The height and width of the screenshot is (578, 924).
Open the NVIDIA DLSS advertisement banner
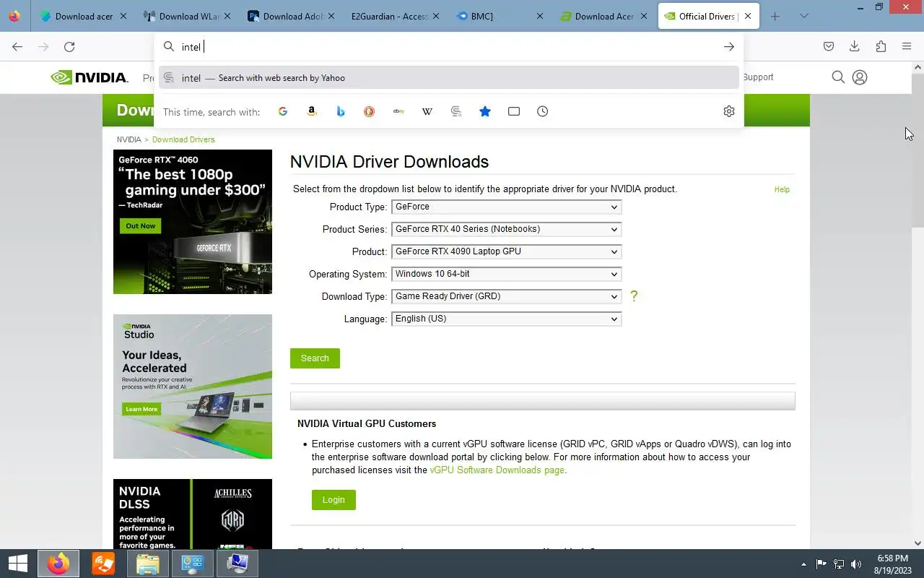tap(193, 514)
